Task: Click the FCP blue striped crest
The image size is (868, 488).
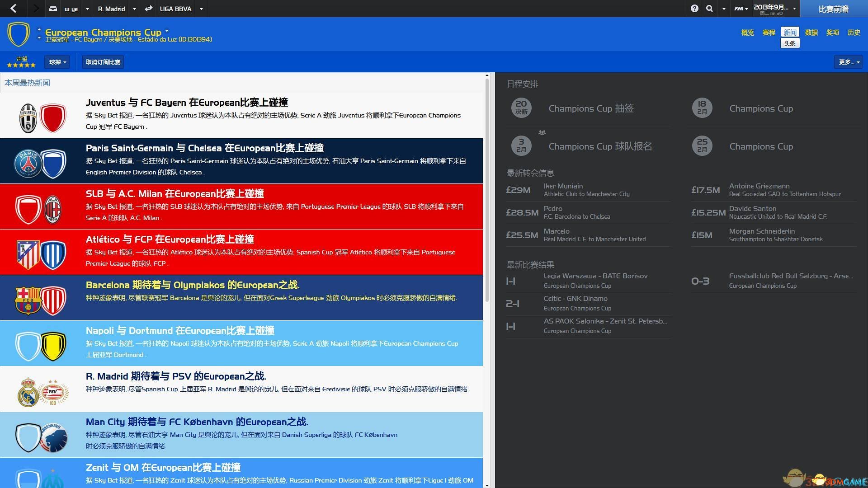Action: [x=53, y=255]
